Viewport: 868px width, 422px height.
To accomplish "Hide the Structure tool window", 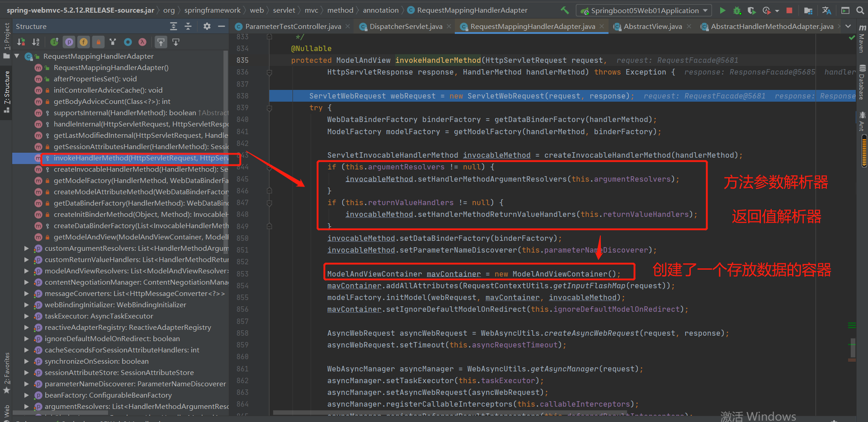I will [x=221, y=26].
